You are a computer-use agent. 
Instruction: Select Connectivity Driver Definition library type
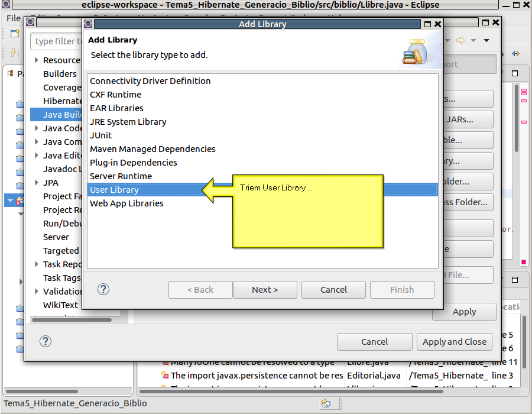[x=262, y=81]
